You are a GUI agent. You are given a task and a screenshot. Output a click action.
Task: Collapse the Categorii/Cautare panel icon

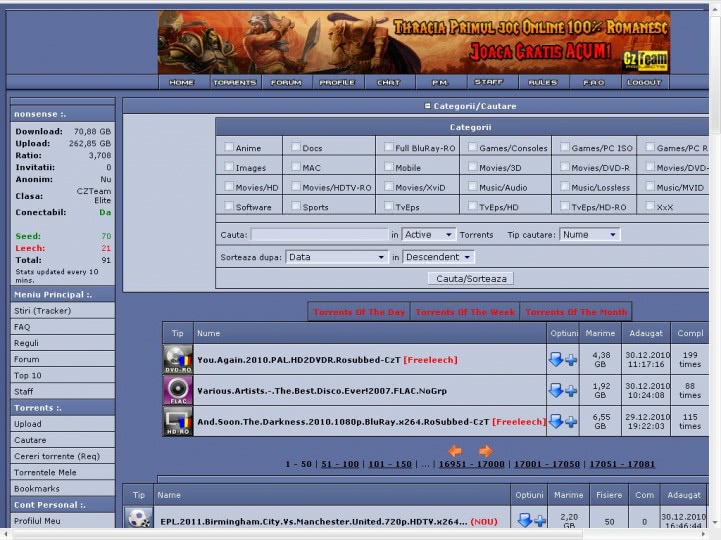pyautogui.click(x=428, y=106)
